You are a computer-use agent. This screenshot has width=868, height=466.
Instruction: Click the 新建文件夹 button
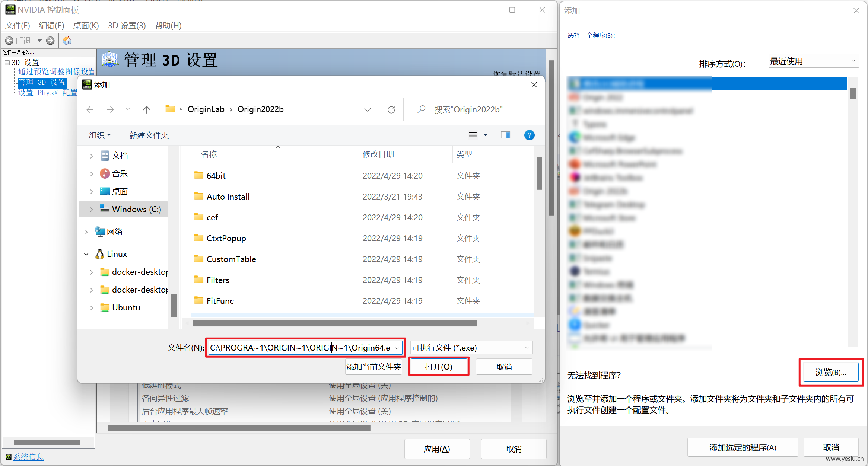(x=149, y=135)
